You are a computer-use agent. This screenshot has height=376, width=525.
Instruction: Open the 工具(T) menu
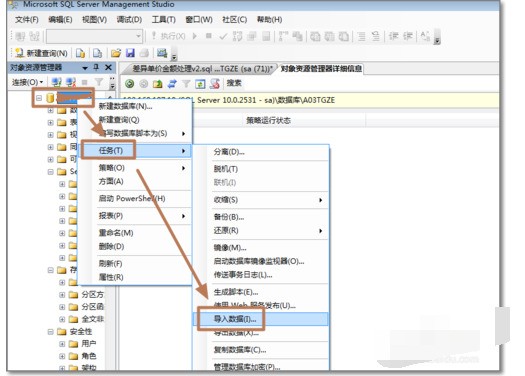point(164,19)
